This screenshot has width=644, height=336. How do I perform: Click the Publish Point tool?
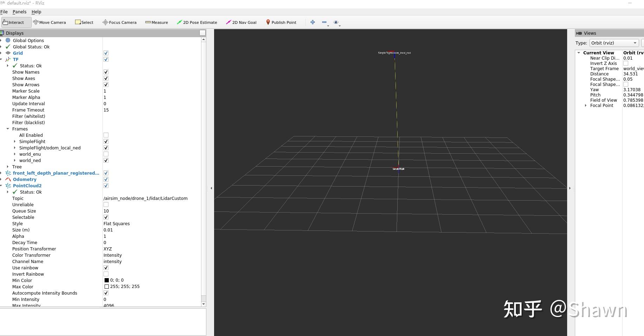pos(281,22)
